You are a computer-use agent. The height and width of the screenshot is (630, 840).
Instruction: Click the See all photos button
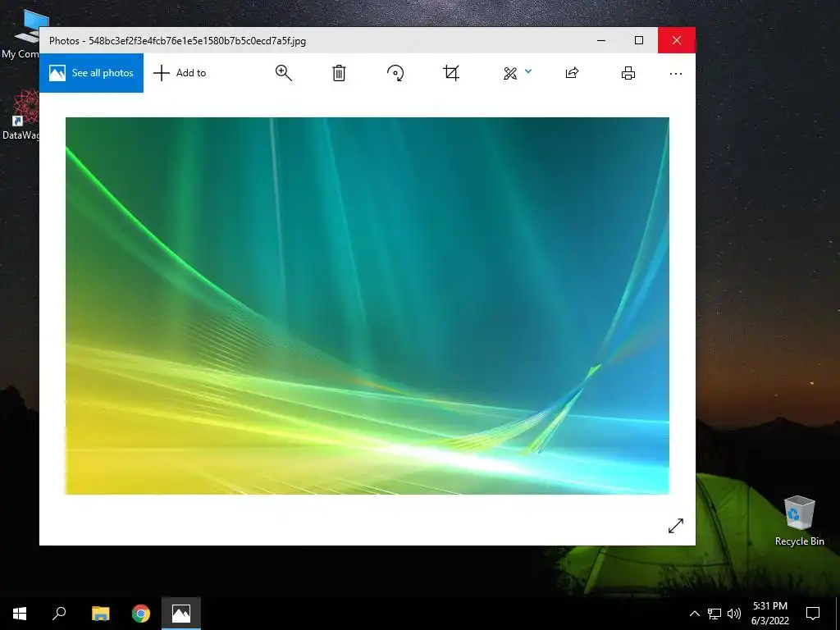[91, 73]
